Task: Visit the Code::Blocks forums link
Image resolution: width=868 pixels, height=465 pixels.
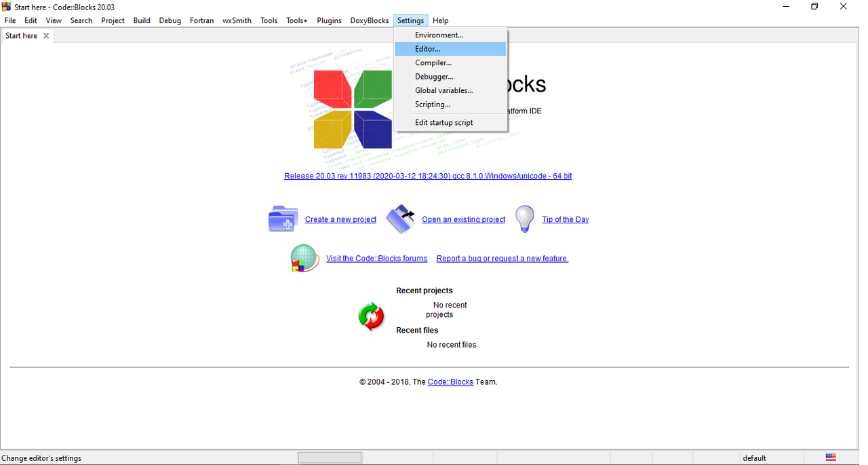Action: tap(377, 259)
